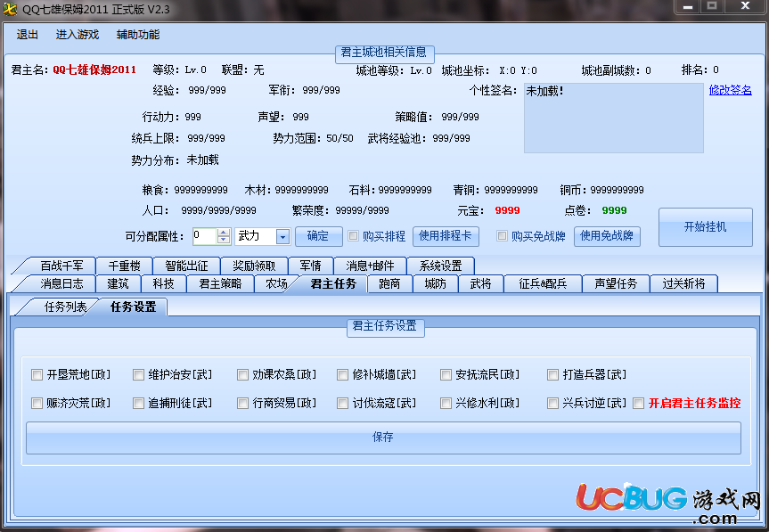The width and height of the screenshot is (769, 532).
Task: Enable the 追捕刑徒[武] task checkbox
Action: [138, 403]
